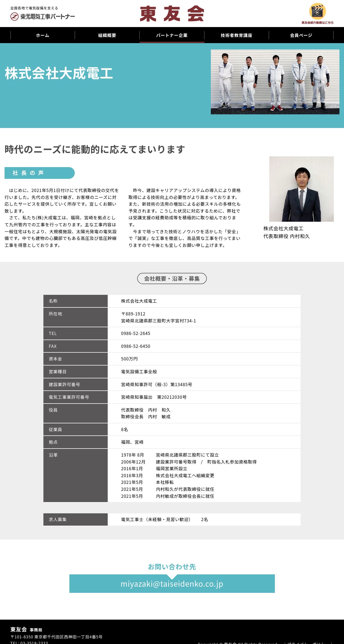344x644 pixels.
Task: Click the 資本金 row header
Action: coord(76,359)
